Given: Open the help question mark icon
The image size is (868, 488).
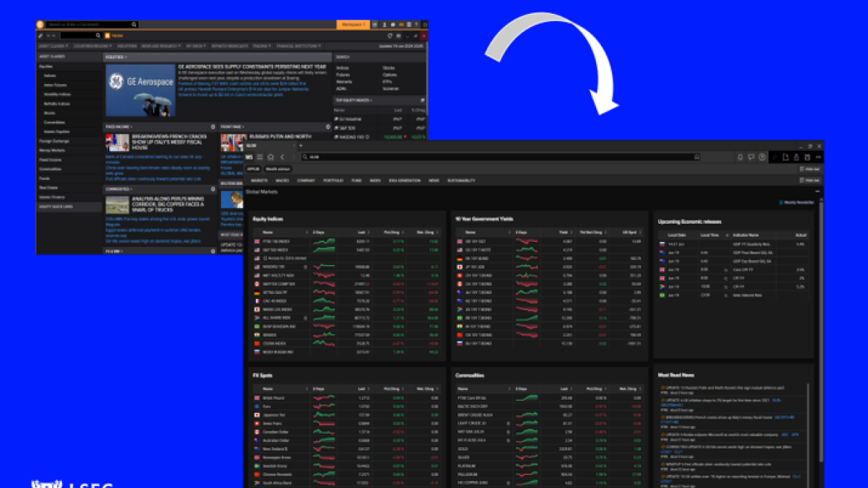Looking at the screenshot, I should 762,157.
